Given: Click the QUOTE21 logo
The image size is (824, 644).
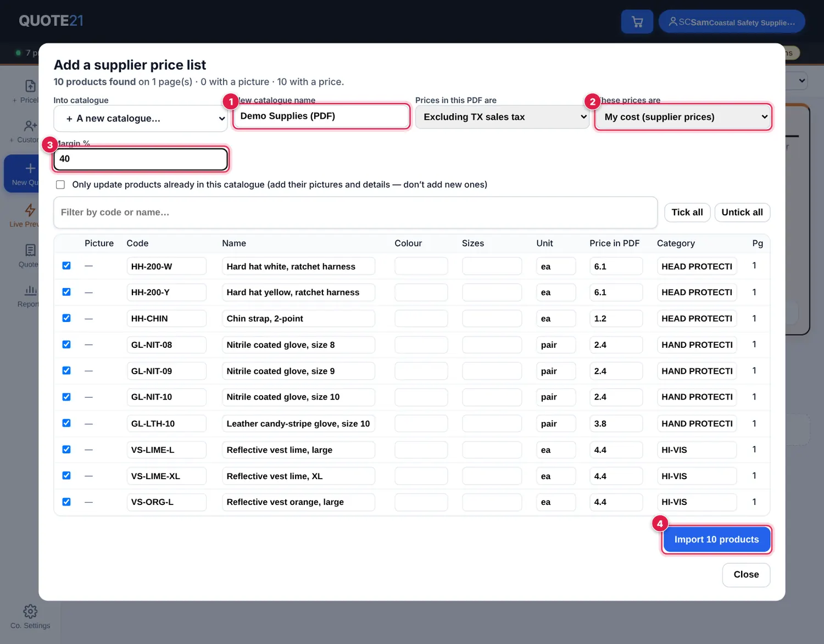Looking at the screenshot, I should tap(51, 21).
